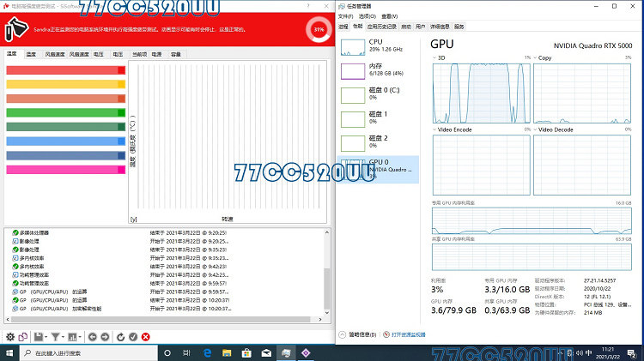Screen dimensions: 644x361
Task: Click the funnel filter icon
Action: 55,337
